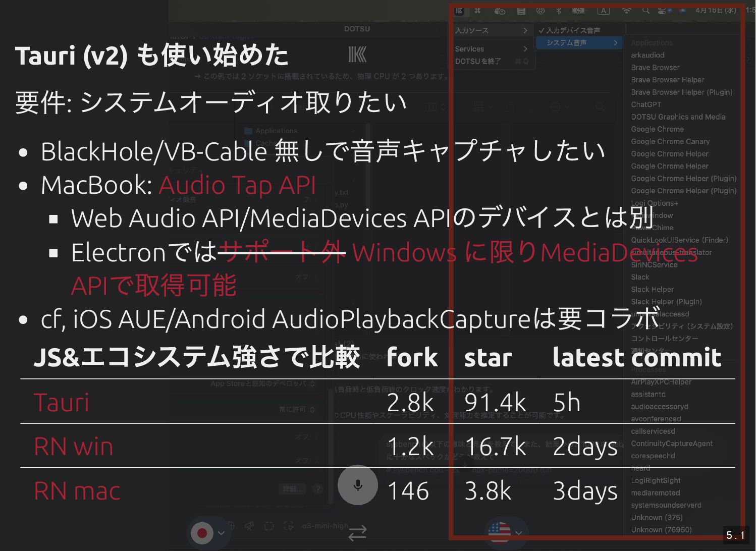Select arkaudiod in the applications list
The height and width of the screenshot is (551, 756).
(x=647, y=55)
